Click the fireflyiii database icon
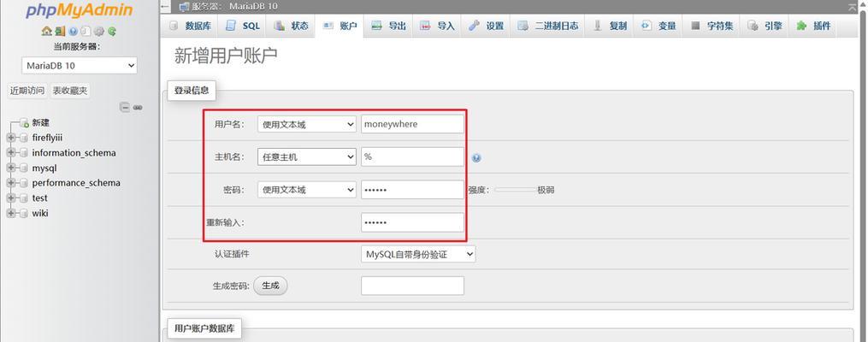 pos(24,138)
